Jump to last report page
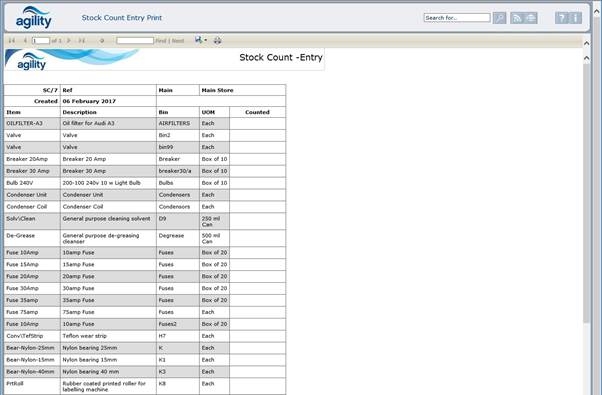Viewport: 602px width, 395px height. [x=82, y=40]
